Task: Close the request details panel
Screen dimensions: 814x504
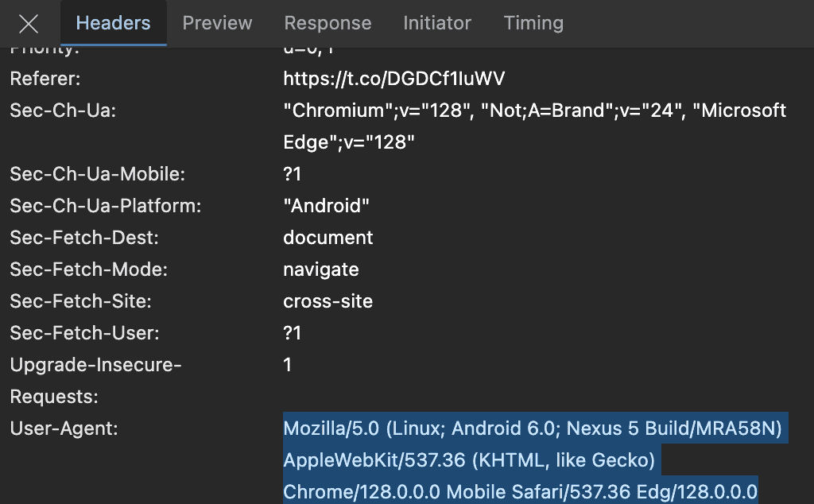Action: [x=29, y=23]
